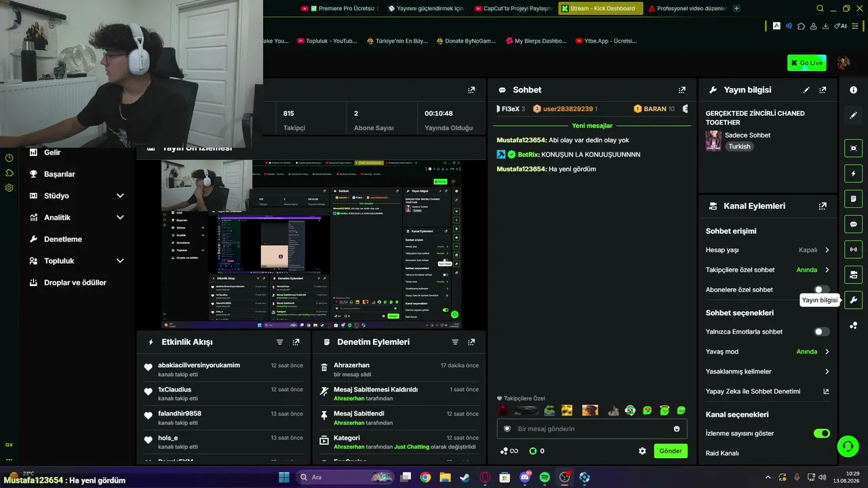Open Yasaklanmış kelimeler chevron
Screen dimensions: 868x488
click(x=827, y=371)
